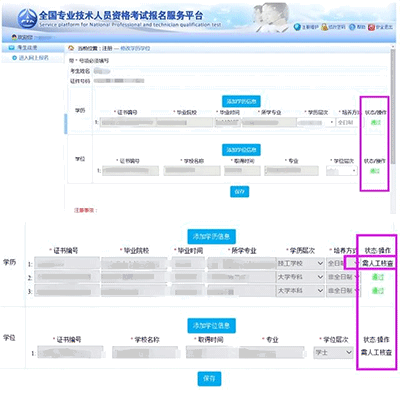Viewport: 400px width, 393px height.
Task: Click 需人工核查 status in the 学士 degree row
Action: (376, 352)
